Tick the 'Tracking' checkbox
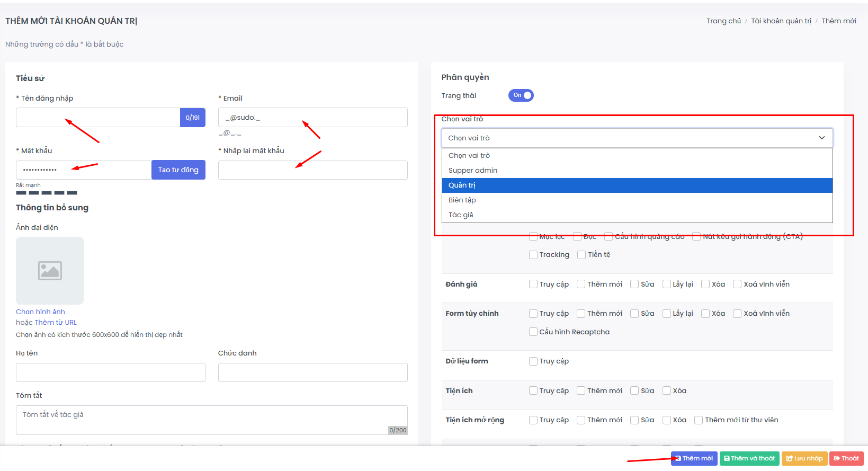Image resolution: width=868 pixels, height=471 pixels. (x=533, y=255)
